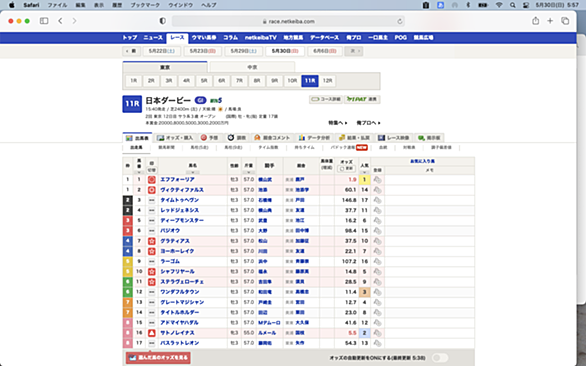Open the パドック速報 sub tab

[x=349, y=148]
